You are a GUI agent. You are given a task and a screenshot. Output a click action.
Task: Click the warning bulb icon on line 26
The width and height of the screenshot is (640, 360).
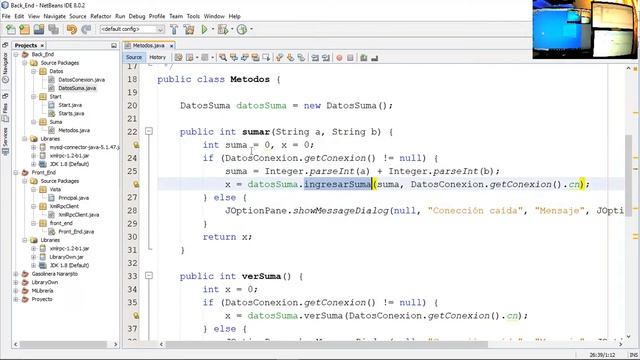(x=136, y=184)
